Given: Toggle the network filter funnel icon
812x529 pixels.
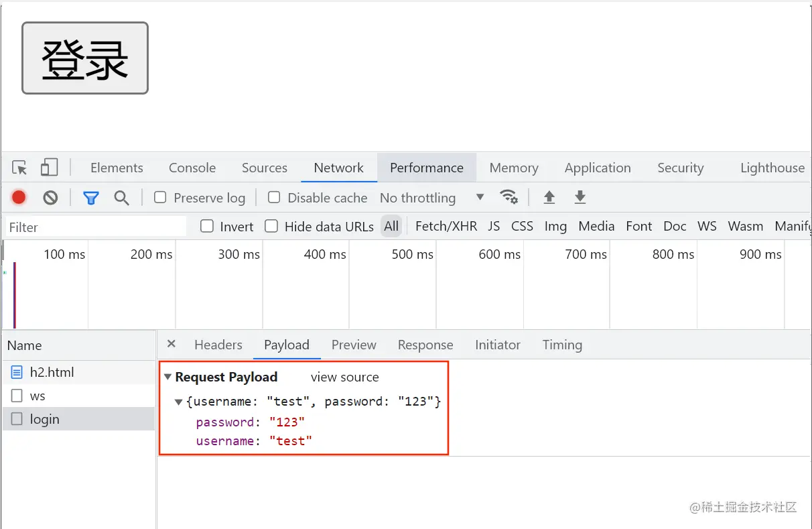Looking at the screenshot, I should (91, 197).
